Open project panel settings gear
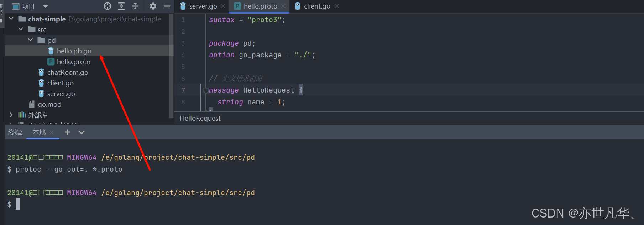The width and height of the screenshot is (644, 225). [153, 6]
